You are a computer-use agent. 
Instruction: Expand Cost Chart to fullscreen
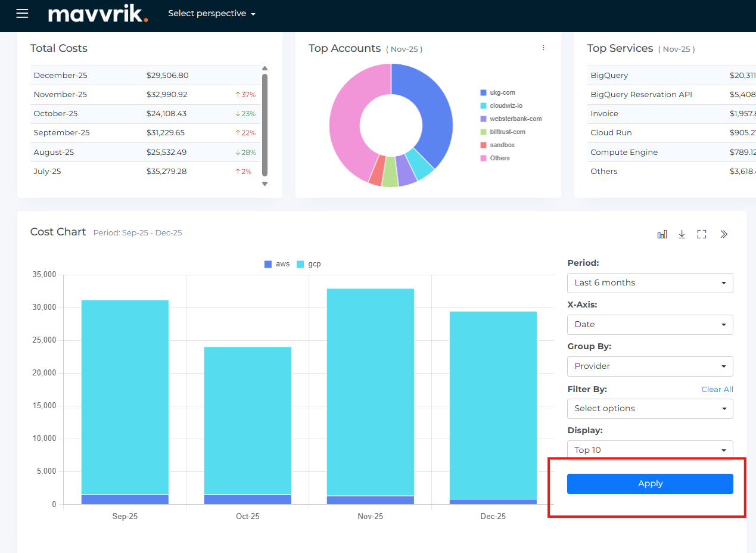pos(702,234)
